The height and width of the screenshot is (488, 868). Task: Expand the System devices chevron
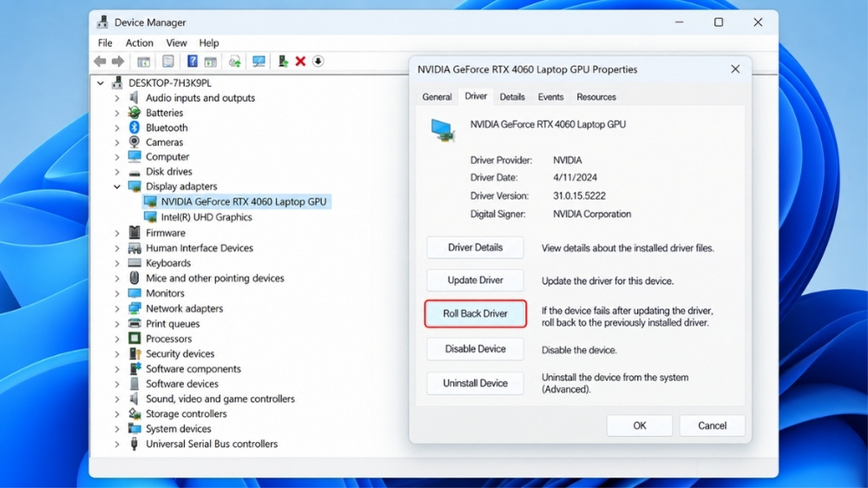[117, 429]
